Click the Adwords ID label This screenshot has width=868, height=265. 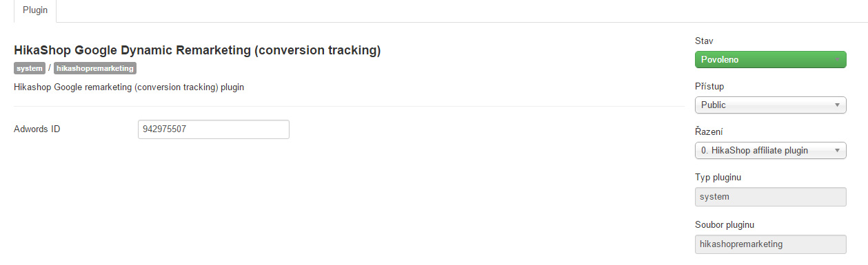coord(37,129)
